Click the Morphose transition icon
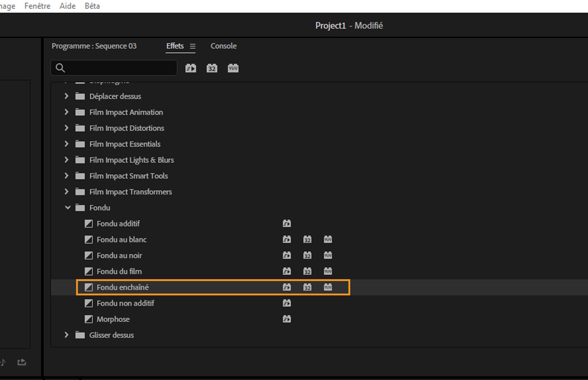 [89, 319]
